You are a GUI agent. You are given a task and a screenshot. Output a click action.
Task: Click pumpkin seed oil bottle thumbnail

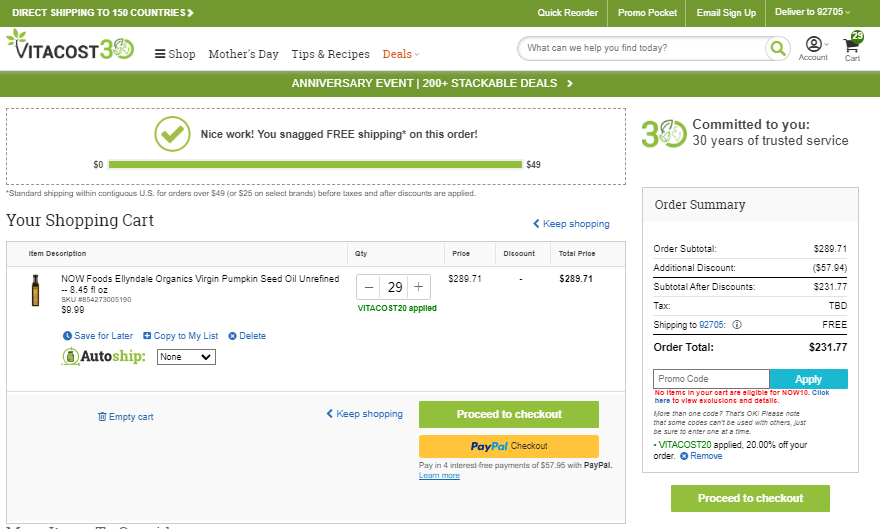[x=35, y=290]
